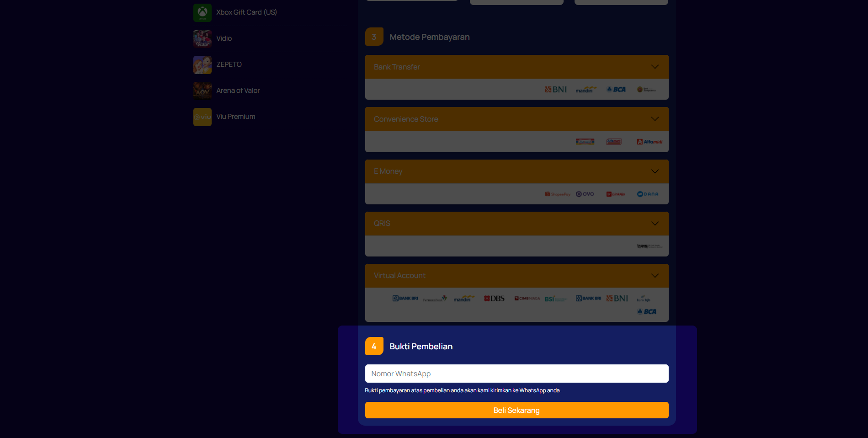
Task: Expand the Convenience Store chevron
Action: click(x=655, y=119)
